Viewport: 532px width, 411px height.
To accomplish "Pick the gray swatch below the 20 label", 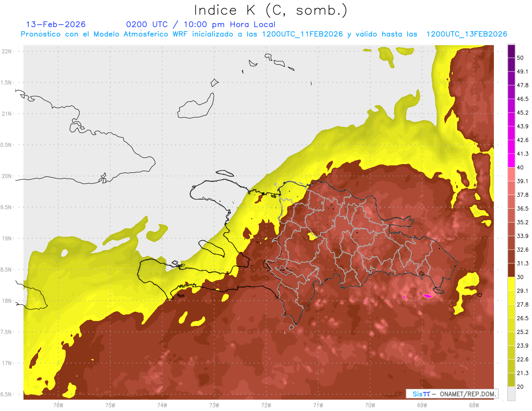I will 511,393.
